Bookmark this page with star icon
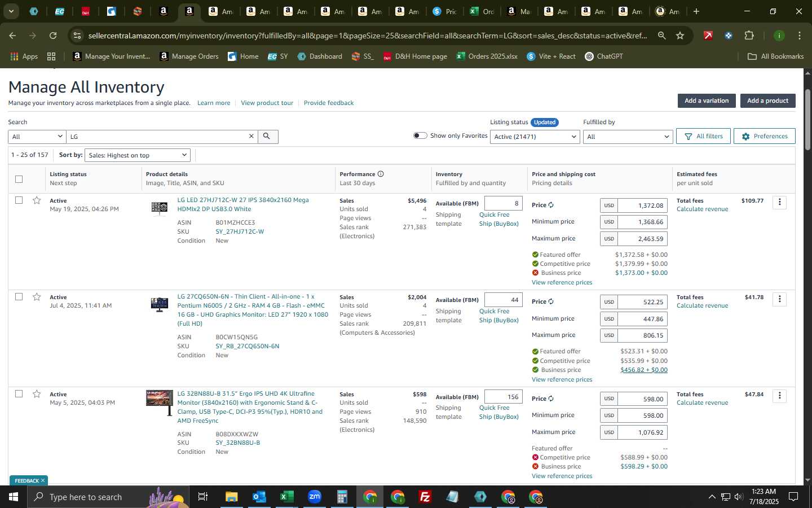The image size is (812, 508). click(x=680, y=36)
